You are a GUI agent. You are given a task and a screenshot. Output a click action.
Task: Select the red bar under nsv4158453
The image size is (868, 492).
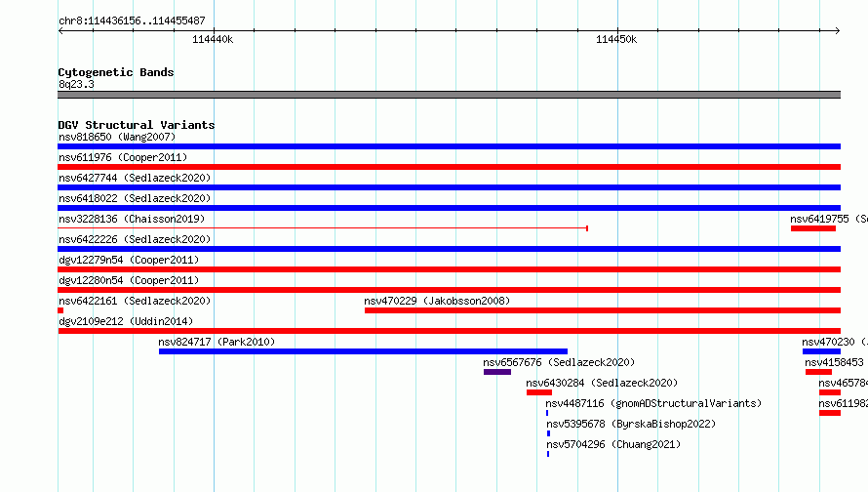(818, 372)
